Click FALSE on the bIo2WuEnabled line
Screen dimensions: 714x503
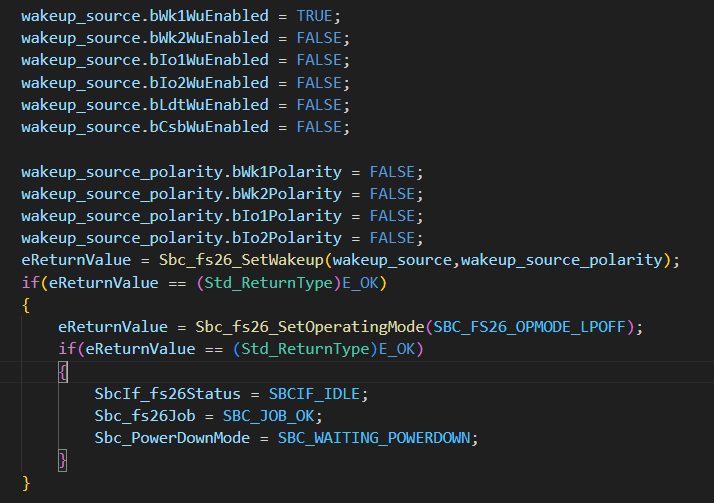click(x=319, y=83)
